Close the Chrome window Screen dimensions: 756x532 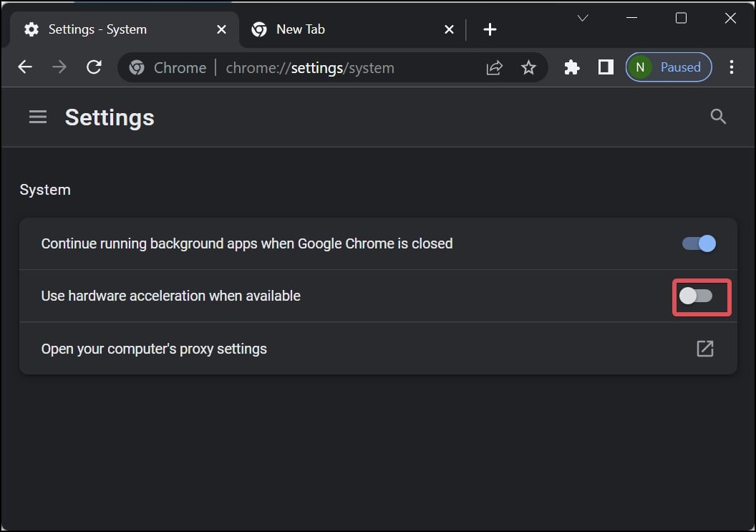tap(730, 19)
